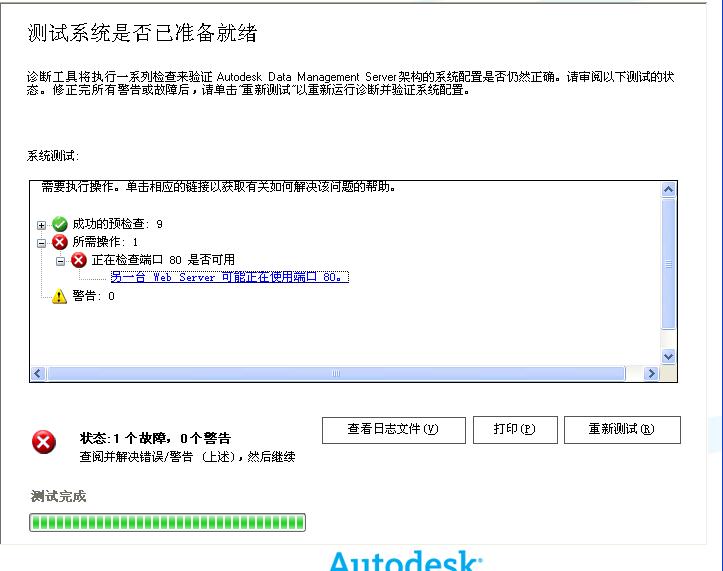
Task: Click the green check icon for 成功的预检查
Action: pyautogui.click(x=60, y=224)
